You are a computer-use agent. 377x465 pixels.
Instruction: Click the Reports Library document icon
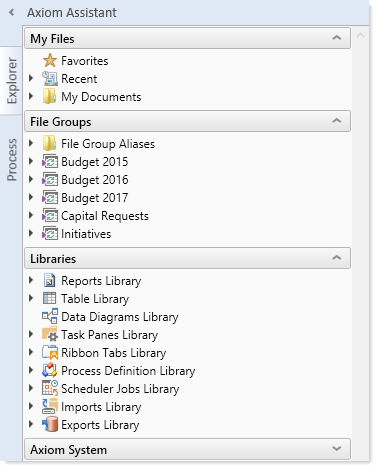click(50, 280)
